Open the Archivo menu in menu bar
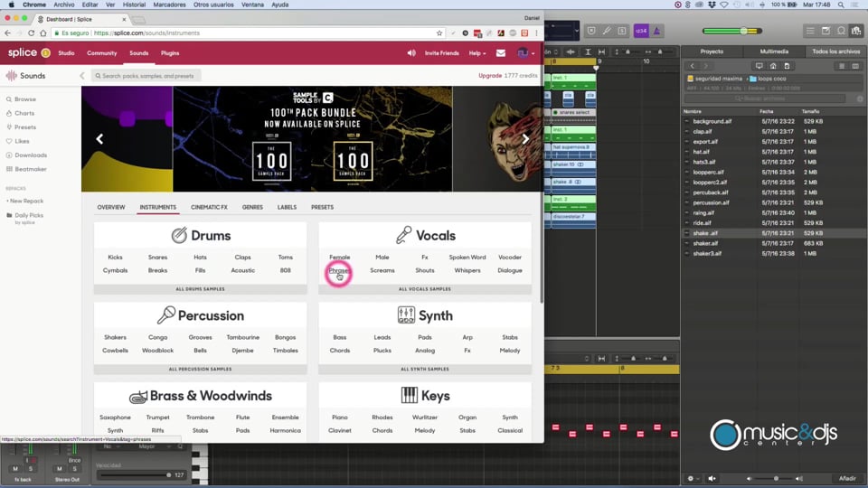 pos(64,5)
